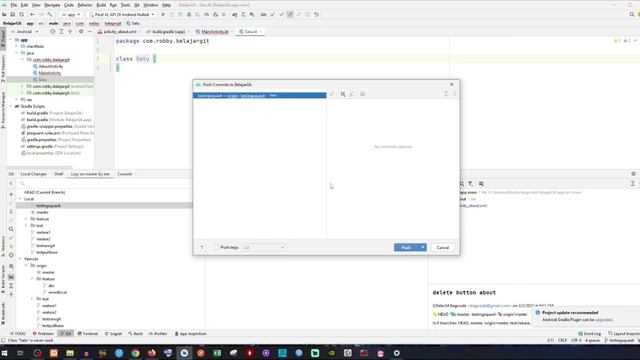
Task: Click expand all icon in push dialog toolbar
Action: click(446, 94)
